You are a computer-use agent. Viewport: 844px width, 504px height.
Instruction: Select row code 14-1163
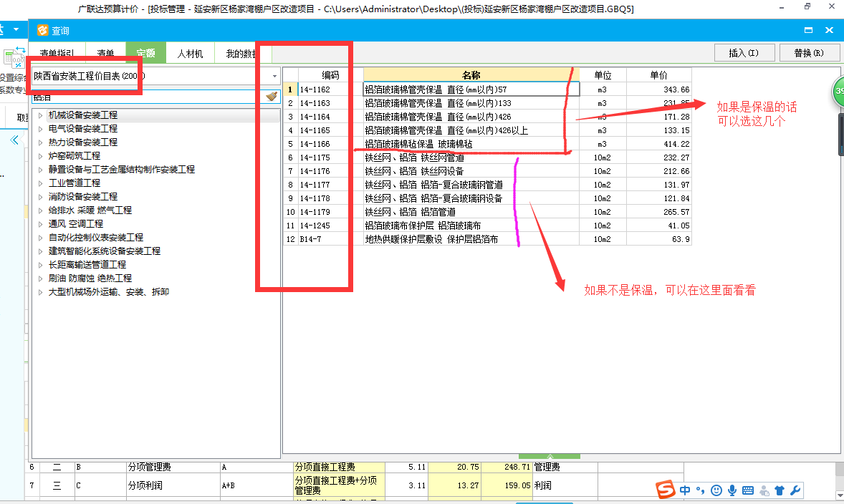coord(315,103)
